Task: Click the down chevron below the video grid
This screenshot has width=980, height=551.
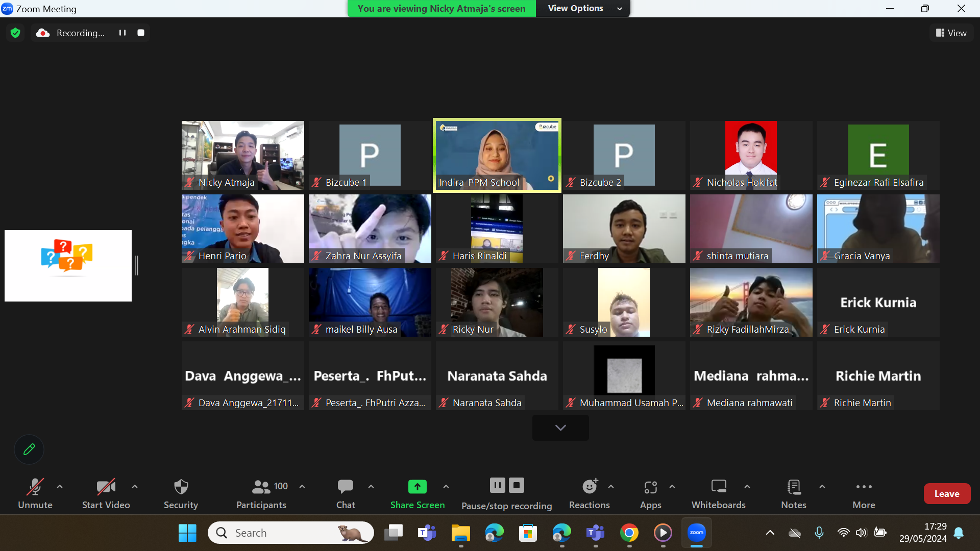Action: pyautogui.click(x=560, y=428)
